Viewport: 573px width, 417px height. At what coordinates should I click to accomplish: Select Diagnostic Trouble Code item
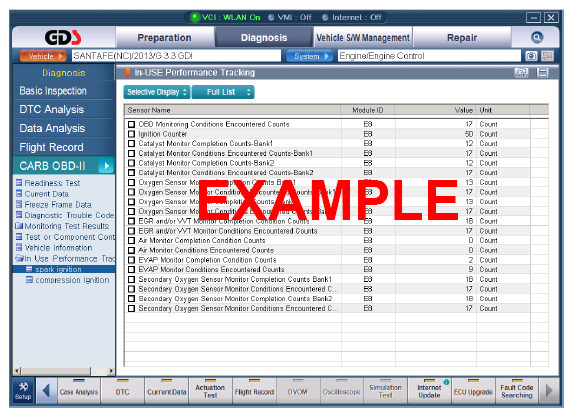69,215
